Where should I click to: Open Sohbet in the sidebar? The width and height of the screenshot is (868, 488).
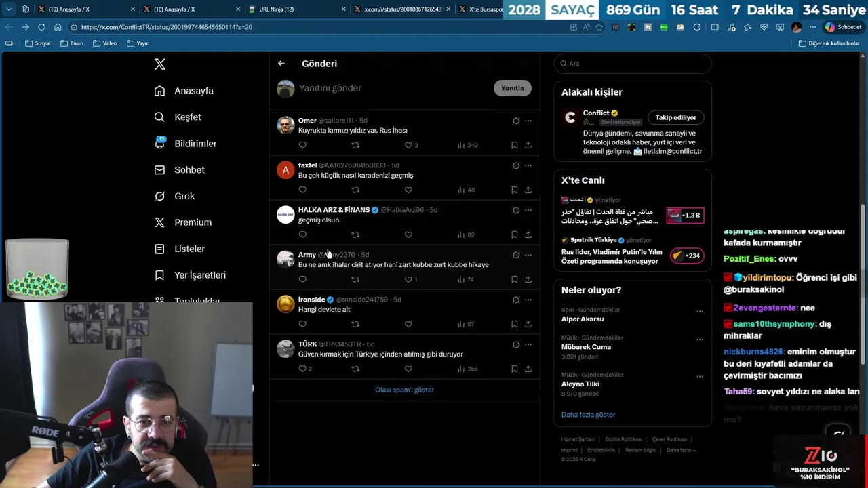coord(179,170)
